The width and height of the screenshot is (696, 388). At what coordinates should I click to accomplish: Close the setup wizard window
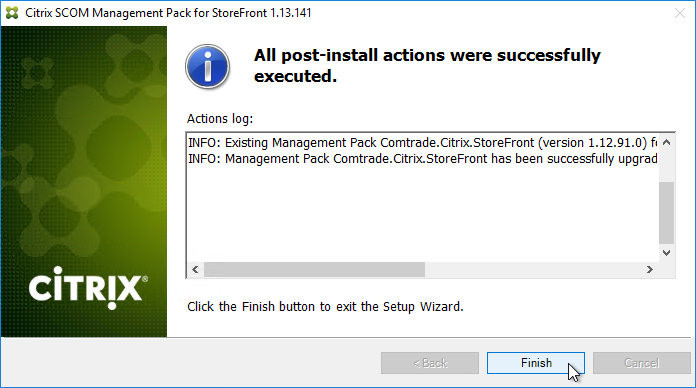(680, 13)
